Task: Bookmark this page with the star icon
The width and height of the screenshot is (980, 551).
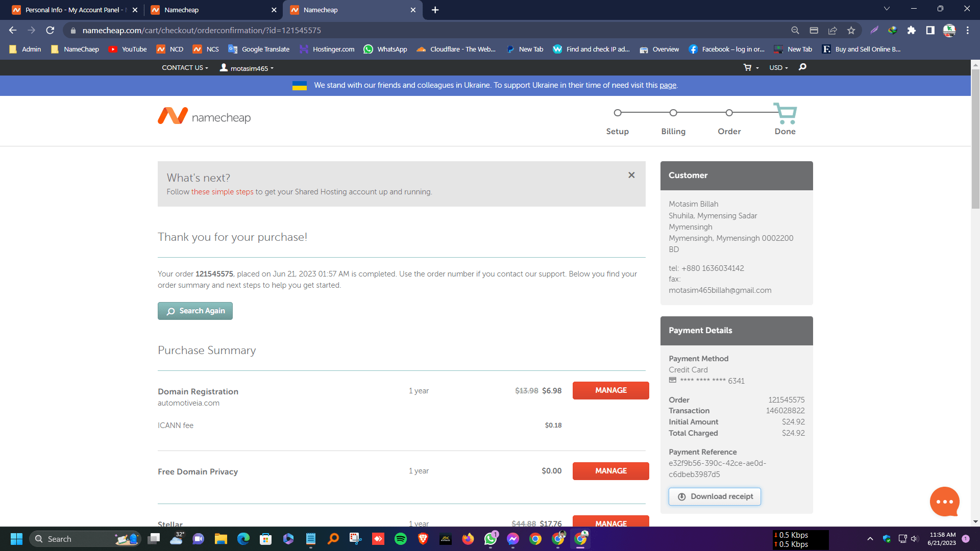Action: click(851, 30)
